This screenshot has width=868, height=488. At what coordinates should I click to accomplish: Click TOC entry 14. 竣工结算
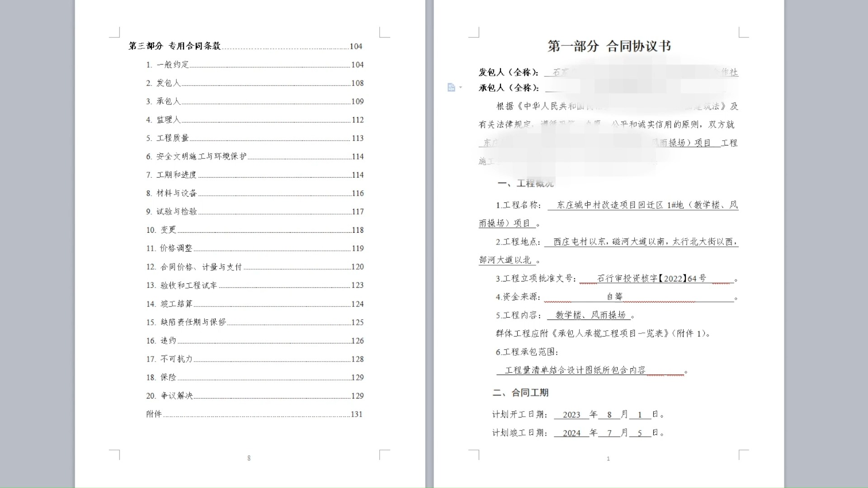(255, 304)
